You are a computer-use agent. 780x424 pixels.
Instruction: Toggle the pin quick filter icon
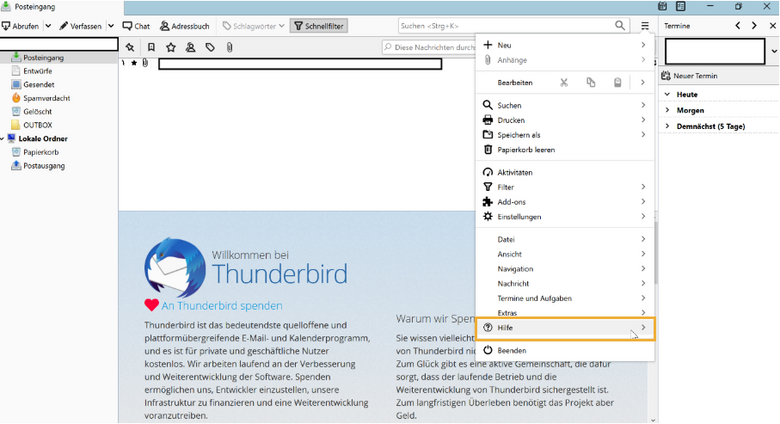coord(130,47)
